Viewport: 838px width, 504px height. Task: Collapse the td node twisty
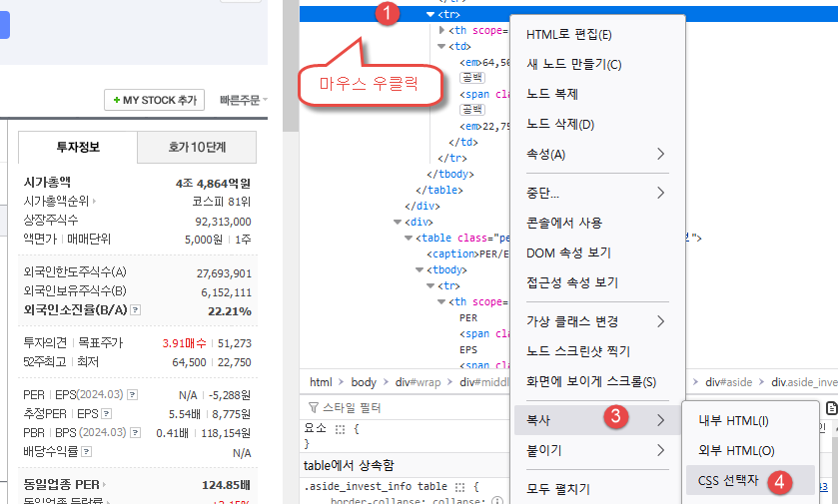tap(441, 47)
